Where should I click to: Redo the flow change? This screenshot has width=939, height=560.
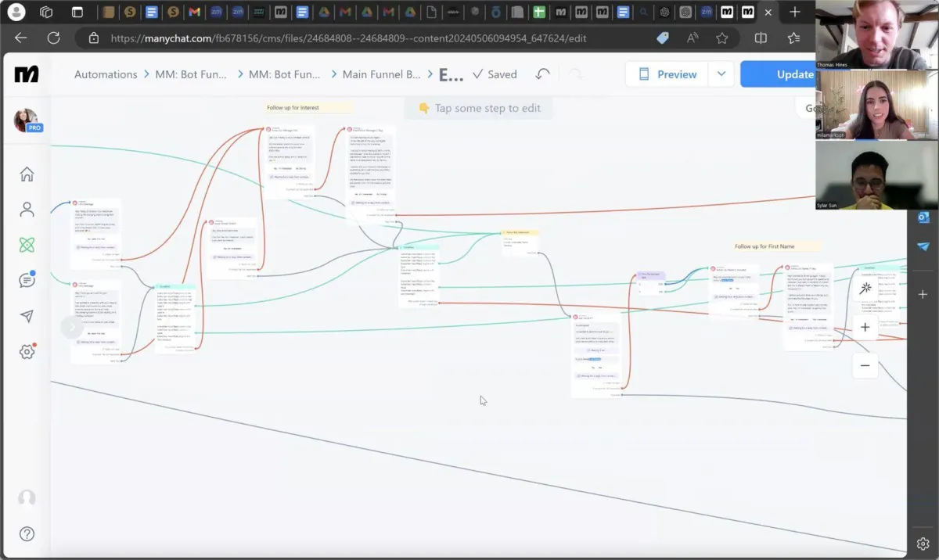point(575,74)
